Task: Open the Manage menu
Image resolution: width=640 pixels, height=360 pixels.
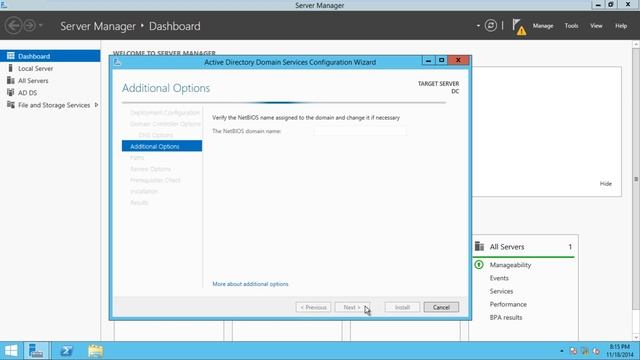Action: [x=543, y=26]
